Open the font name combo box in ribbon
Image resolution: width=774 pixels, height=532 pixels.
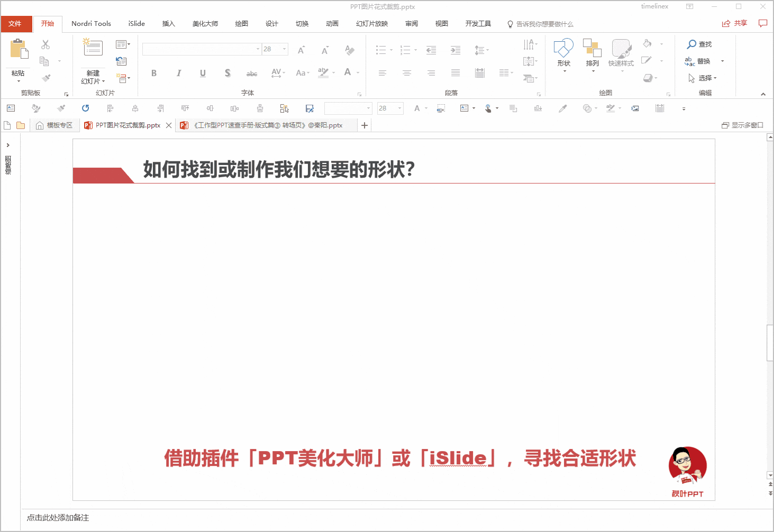[202, 49]
